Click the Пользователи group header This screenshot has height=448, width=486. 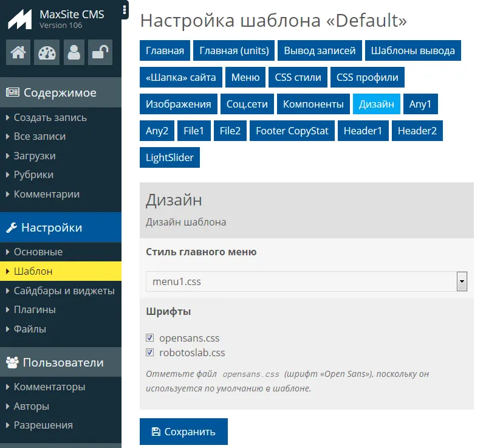55,363
